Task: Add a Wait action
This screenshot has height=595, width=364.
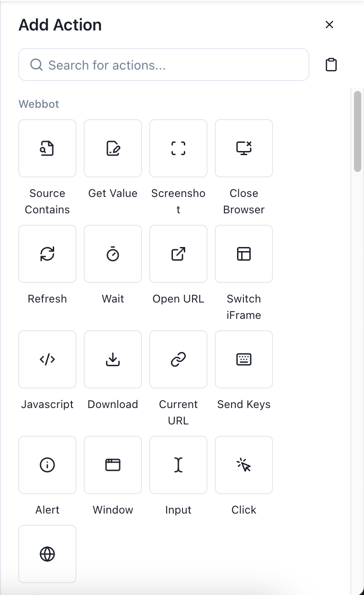Action: pyautogui.click(x=113, y=254)
